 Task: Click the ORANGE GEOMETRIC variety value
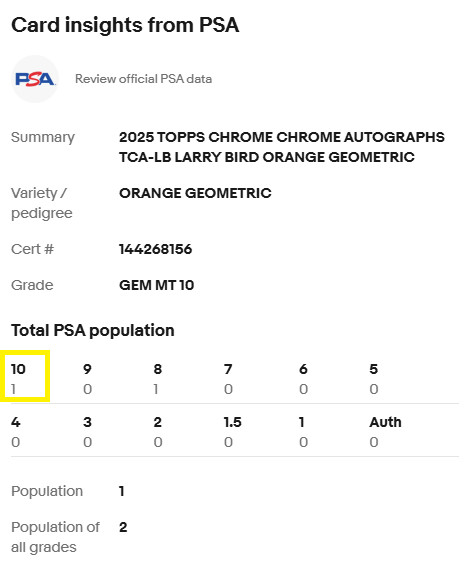pos(195,193)
